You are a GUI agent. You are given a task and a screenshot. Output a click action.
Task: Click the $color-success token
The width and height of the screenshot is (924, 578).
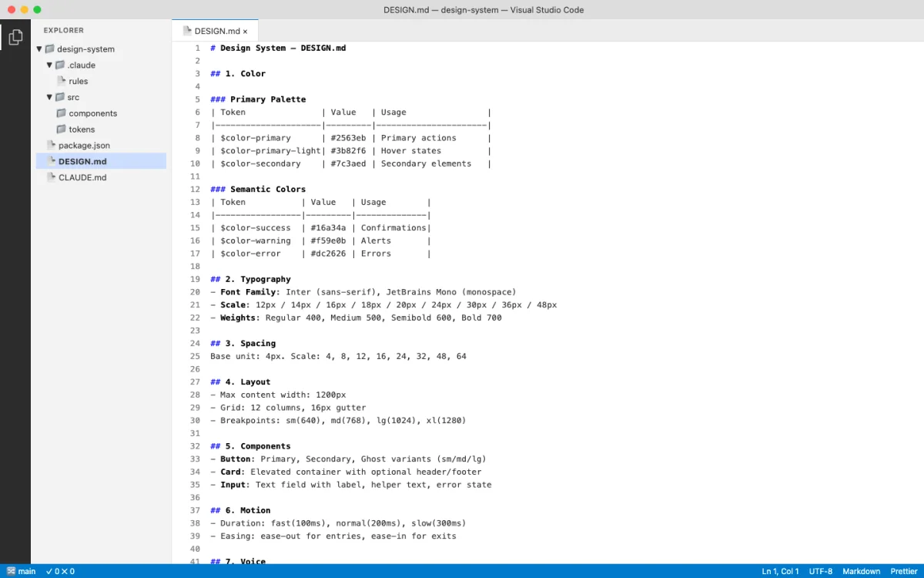coord(256,227)
